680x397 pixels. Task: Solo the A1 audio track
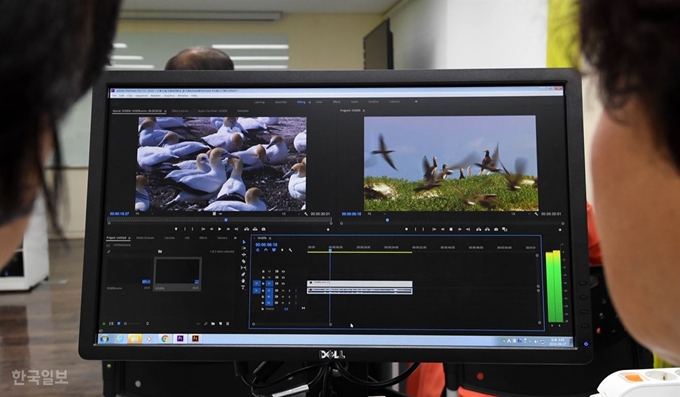(289, 290)
